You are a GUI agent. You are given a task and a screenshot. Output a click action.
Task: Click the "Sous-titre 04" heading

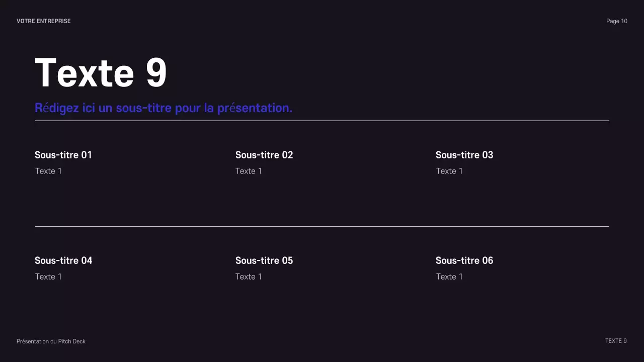point(63,260)
